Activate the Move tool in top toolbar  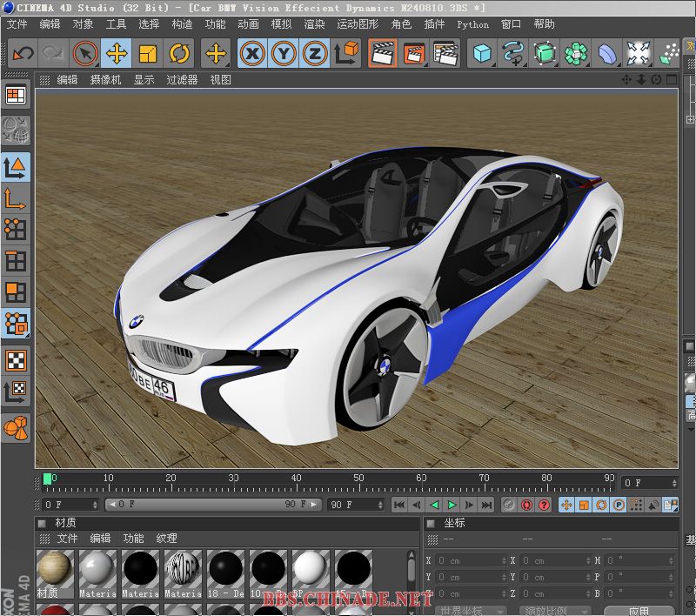click(x=117, y=54)
